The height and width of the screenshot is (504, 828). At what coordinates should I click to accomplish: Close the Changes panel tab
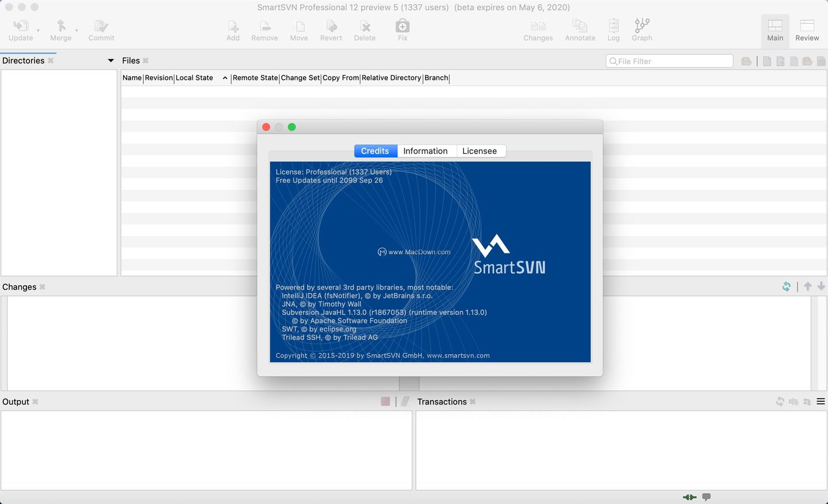[42, 287]
